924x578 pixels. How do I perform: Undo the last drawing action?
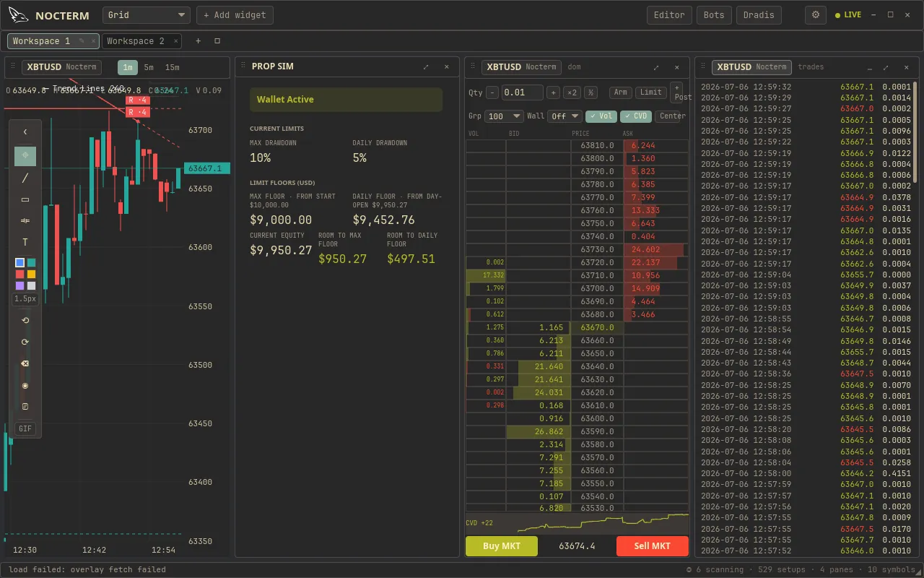25,320
